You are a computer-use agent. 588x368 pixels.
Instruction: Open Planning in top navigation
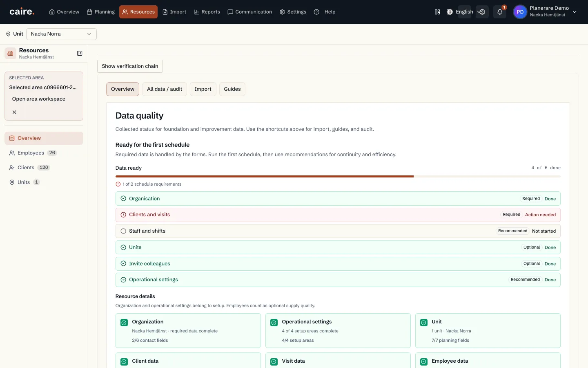point(101,12)
